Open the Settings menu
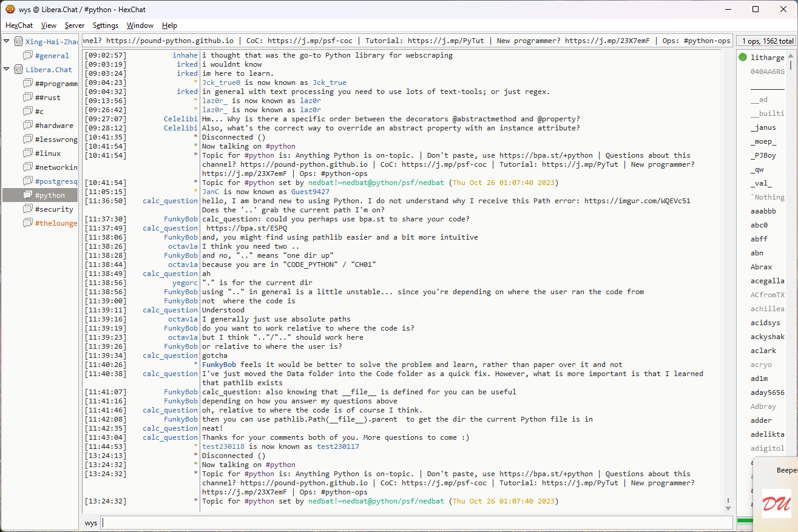This screenshot has height=532, width=798. point(106,25)
